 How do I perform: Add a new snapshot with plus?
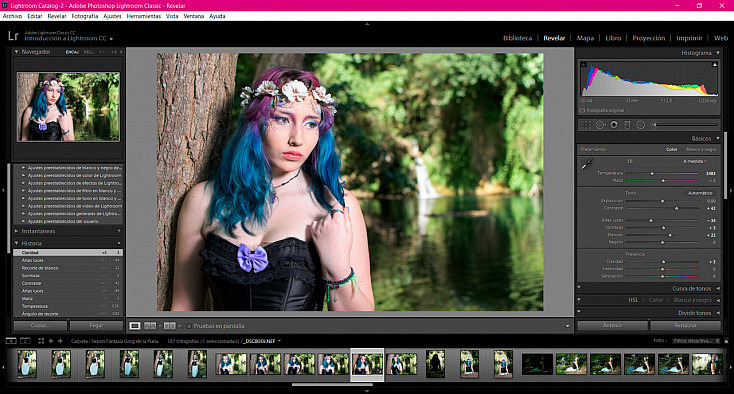coord(119,231)
